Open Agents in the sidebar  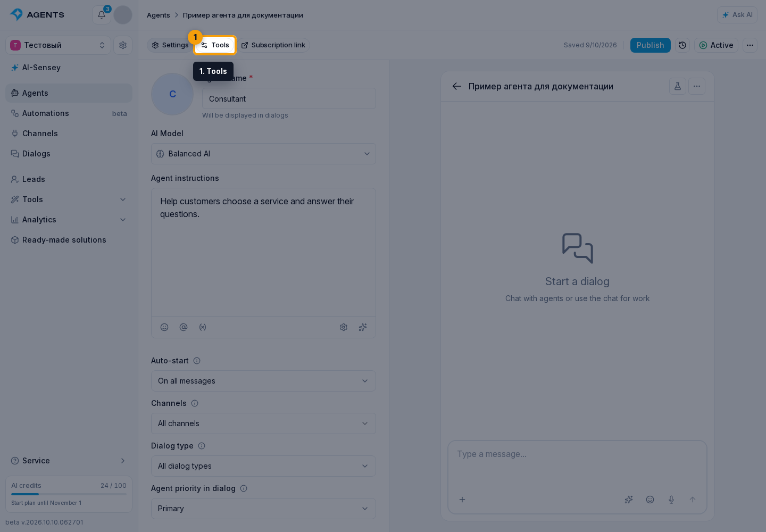[69, 93]
